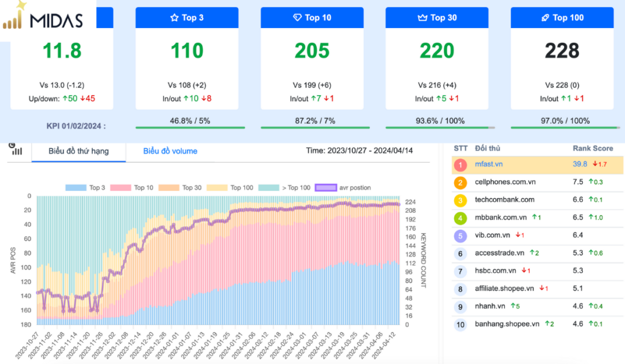Click the Top 3 count 110
Image resolution: width=625 pixels, height=364 pixels.
[x=187, y=51]
